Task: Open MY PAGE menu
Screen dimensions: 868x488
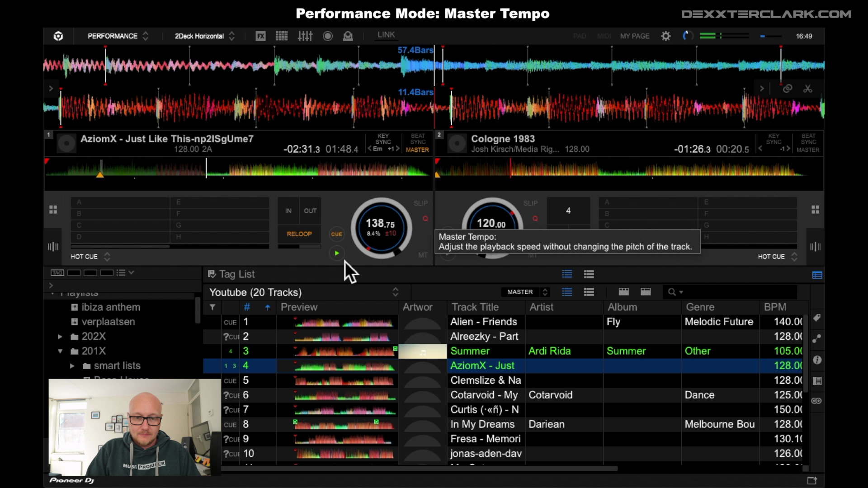Action: click(x=634, y=36)
